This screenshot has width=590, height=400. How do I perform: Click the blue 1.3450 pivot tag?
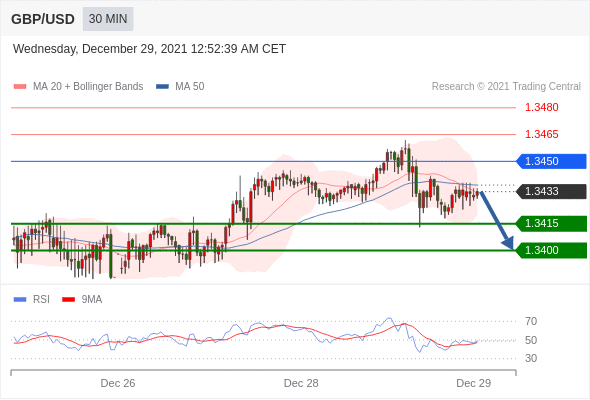(x=551, y=161)
